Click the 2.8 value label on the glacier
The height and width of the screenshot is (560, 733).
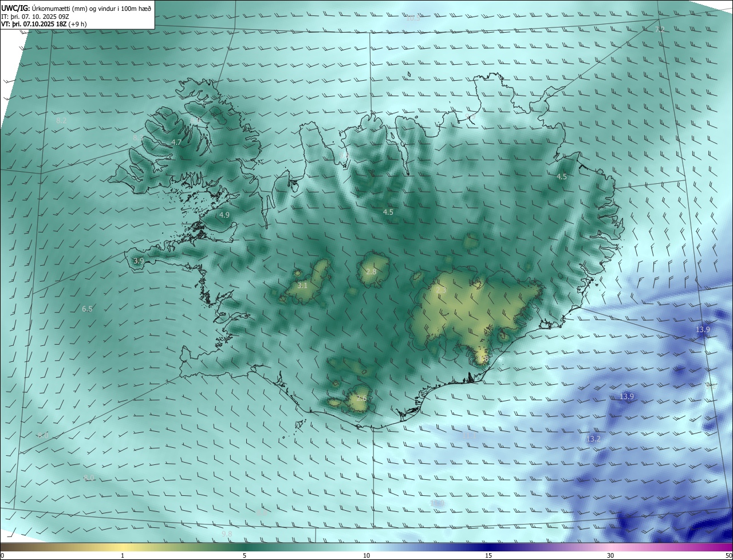(371, 271)
